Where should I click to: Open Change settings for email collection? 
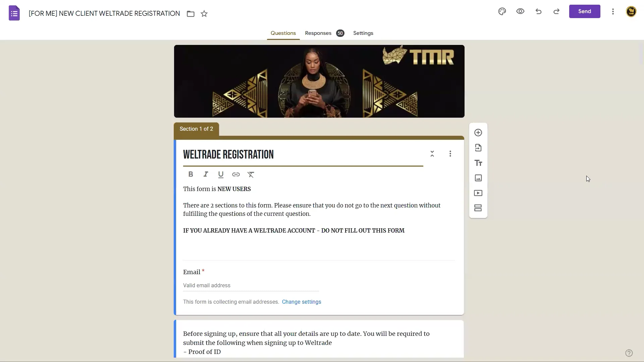point(301,302)
